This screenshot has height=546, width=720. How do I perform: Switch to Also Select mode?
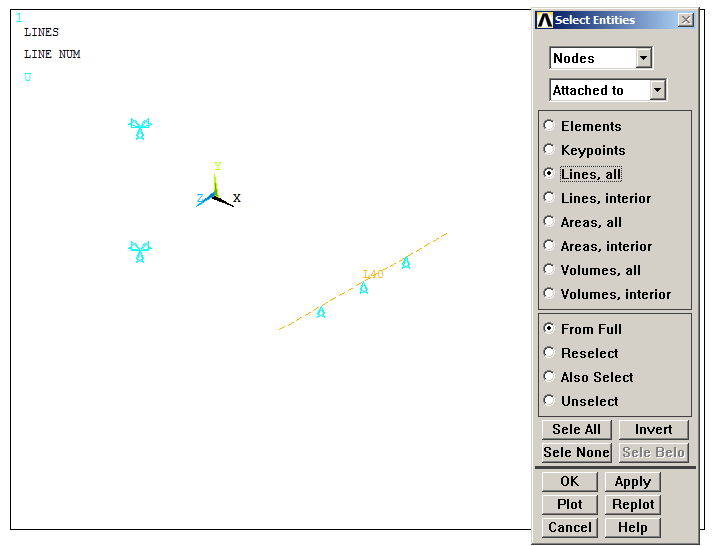click(x=549, y=376)
